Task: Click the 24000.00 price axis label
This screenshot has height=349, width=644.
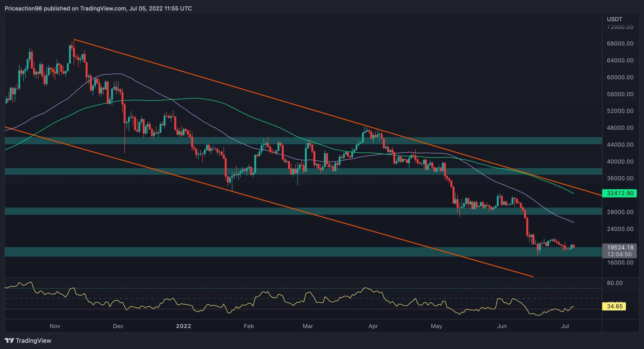Action: tap(620, 229)
